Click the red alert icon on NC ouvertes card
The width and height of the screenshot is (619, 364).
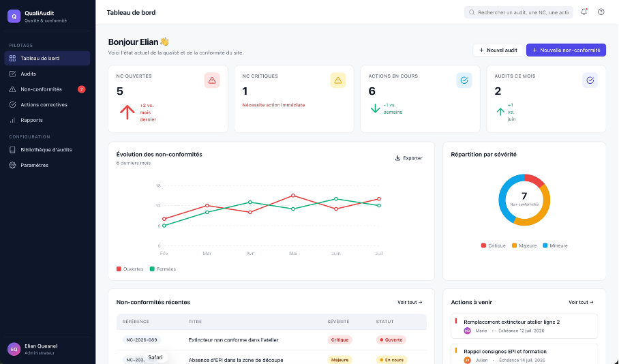[x=212, y=80]
